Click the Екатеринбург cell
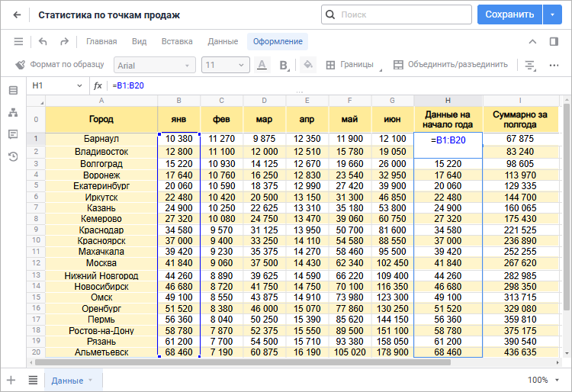 (101, 186)
